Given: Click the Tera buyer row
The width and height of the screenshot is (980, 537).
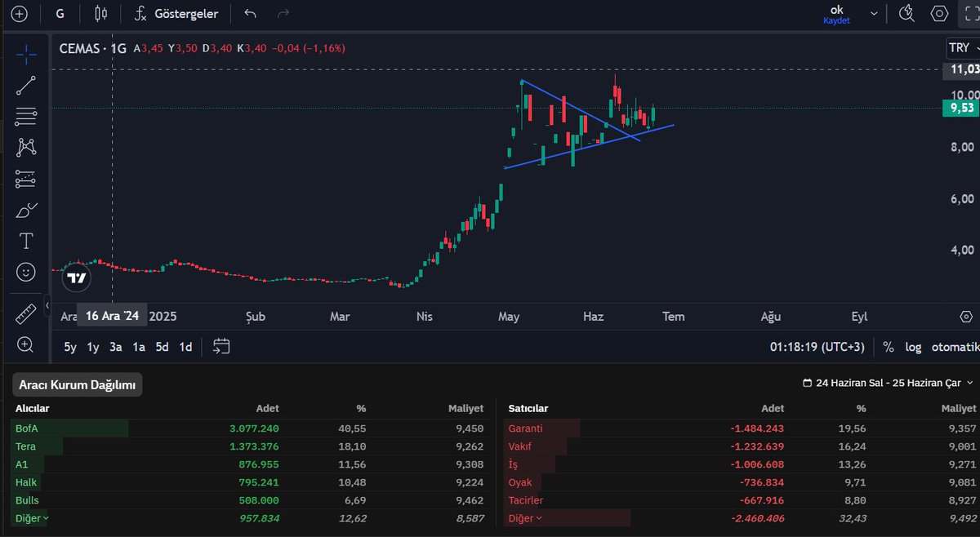Looking at the screenshot, I should click(250, 446).
